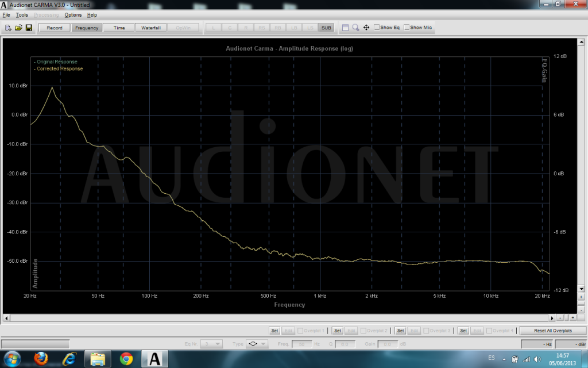Click the Freq. input field

point(302,344)
